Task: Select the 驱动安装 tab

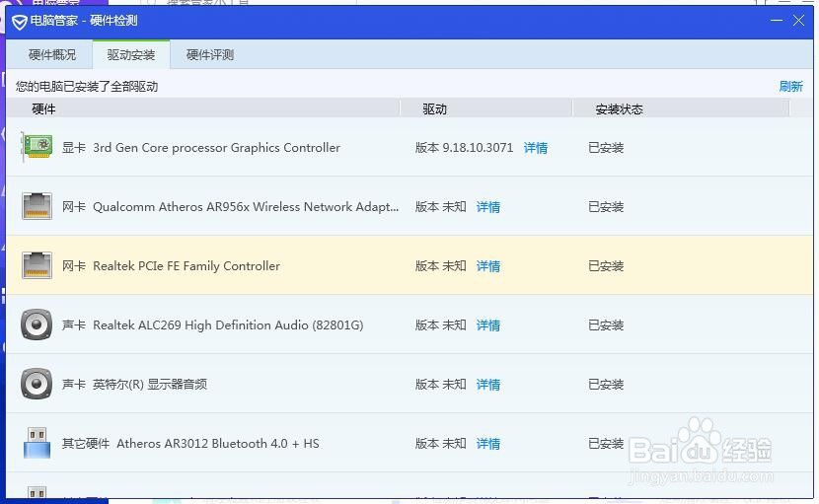Action: [x=131, y=55]
